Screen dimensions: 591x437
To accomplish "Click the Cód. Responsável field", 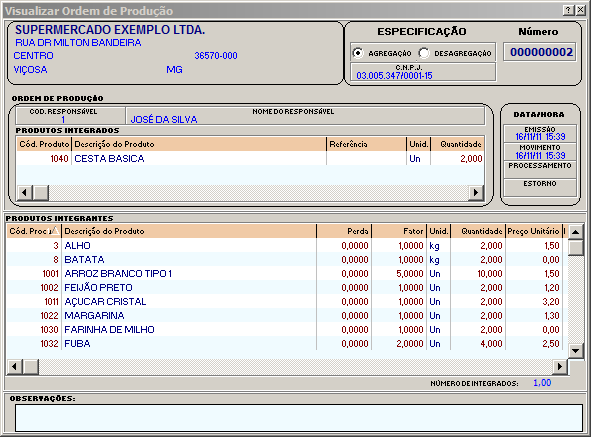I will [x=70, y=116].
